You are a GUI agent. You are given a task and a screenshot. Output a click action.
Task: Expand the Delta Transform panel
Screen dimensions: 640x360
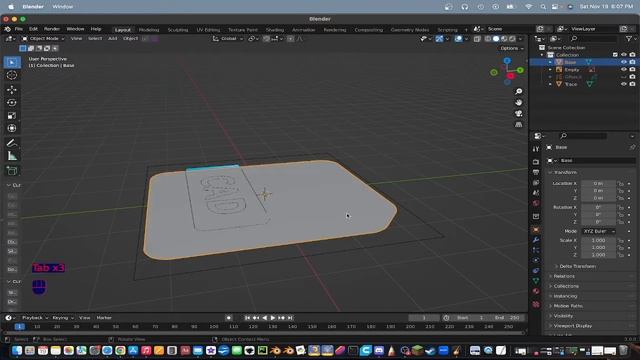(x=577, y=266)
